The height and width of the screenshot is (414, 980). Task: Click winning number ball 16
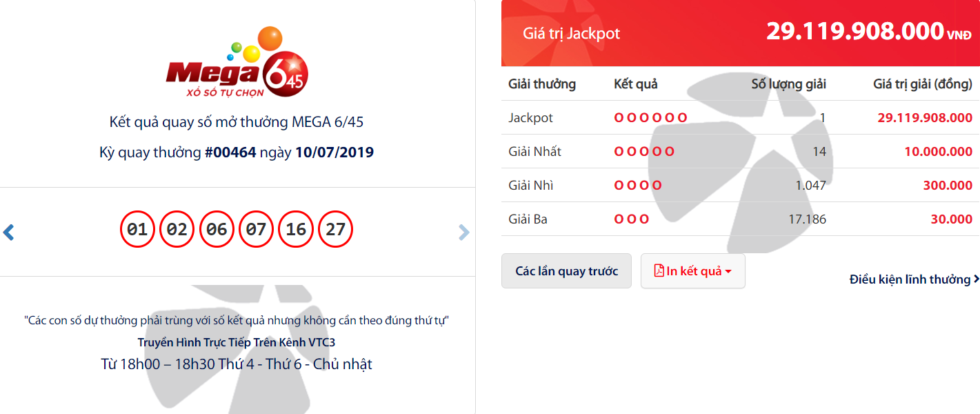pyautogui.click(x=296, y=230)
